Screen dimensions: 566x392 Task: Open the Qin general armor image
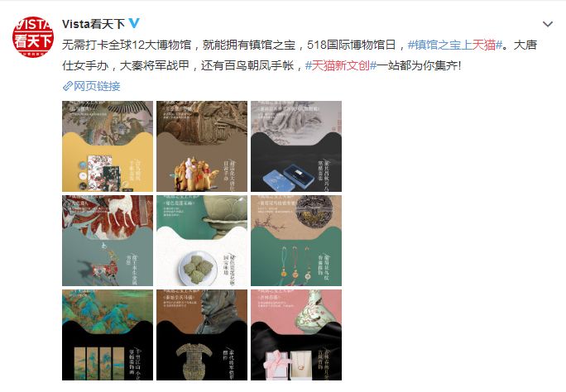click(202, 335)
